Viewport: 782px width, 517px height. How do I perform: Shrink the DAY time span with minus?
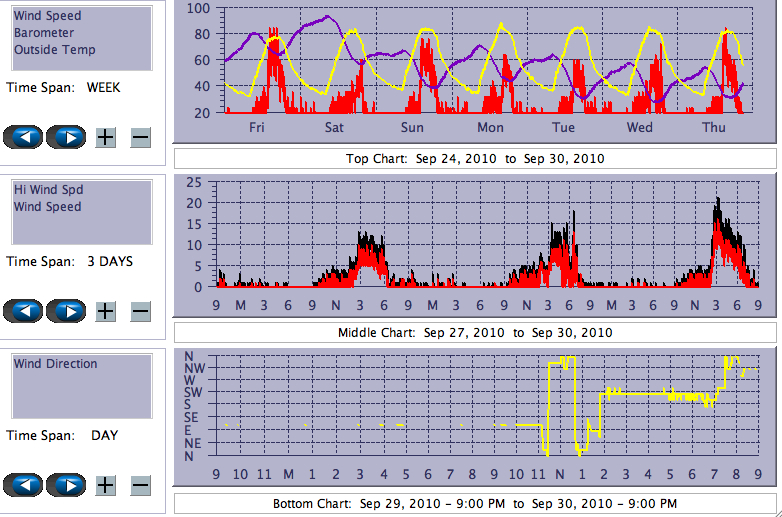140,485
